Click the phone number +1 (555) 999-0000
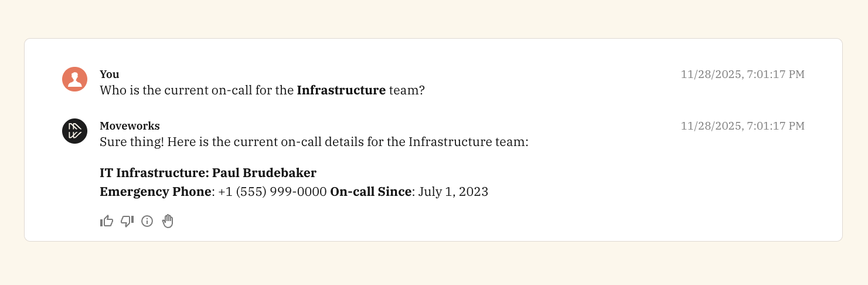 (273, 192)
